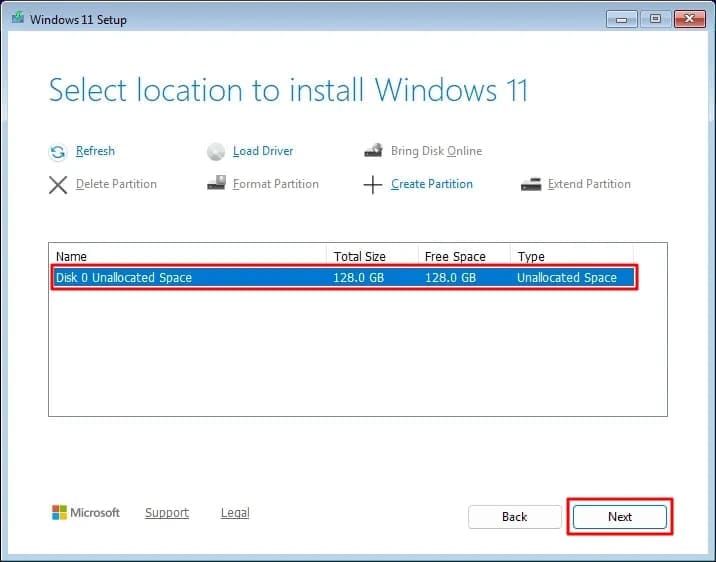Close the Windows 11 Setup window
The image size is (716, 562).
pyautogui.click(x=690, y=19)
